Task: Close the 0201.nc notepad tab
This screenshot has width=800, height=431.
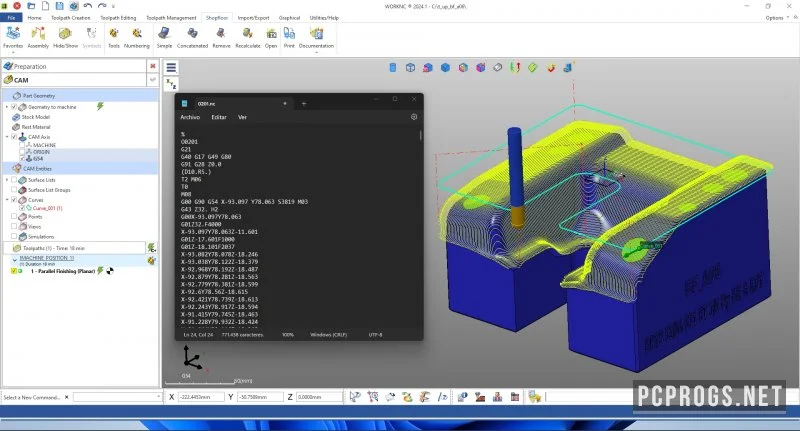Action: [x=285, y=104]
